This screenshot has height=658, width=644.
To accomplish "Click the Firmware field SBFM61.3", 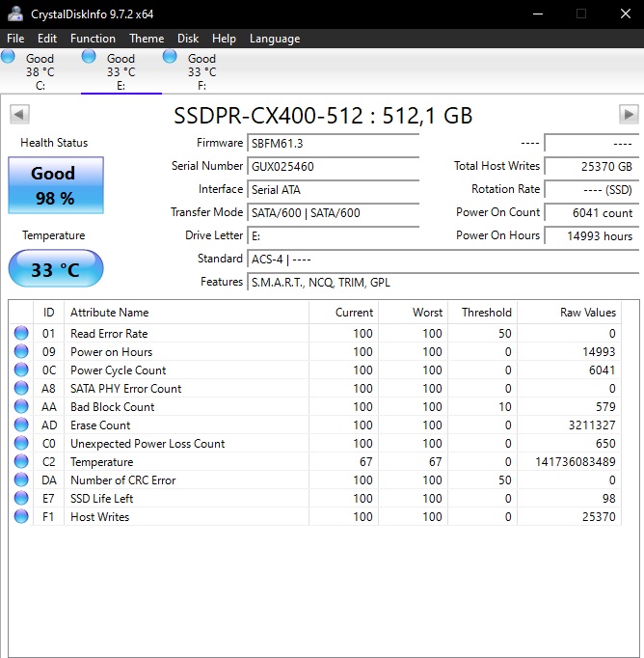I will click(x=334, y=144).
